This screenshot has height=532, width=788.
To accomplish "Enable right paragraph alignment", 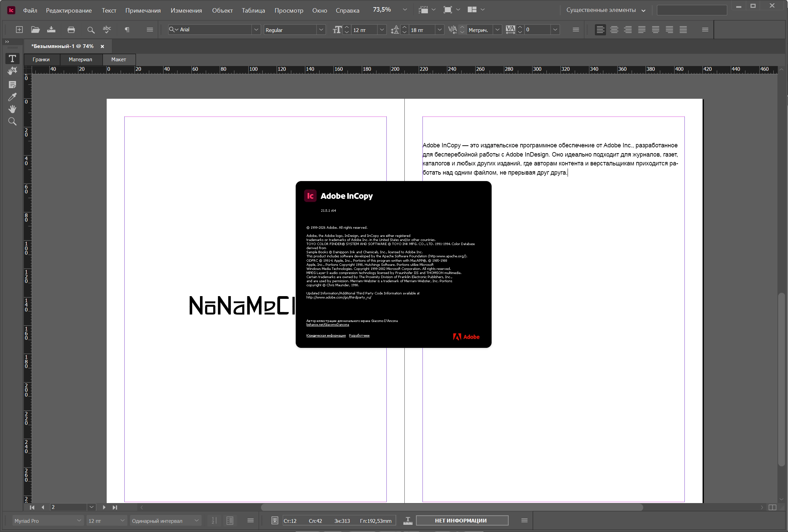I will (628, 30).
